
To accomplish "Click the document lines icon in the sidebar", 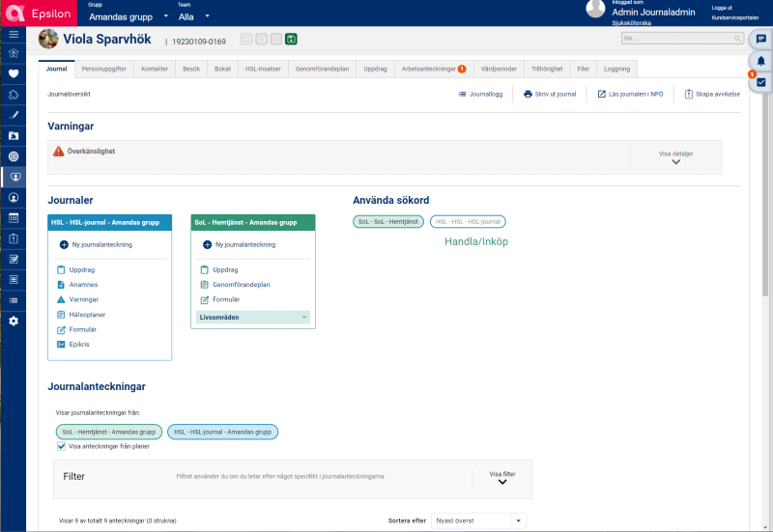I will point(14,280).
